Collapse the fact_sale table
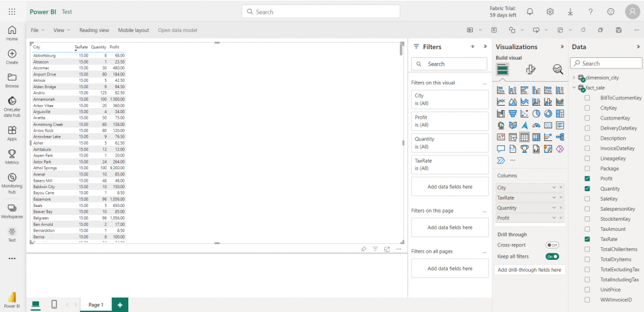The width and height of the screenshot is (644, 312). click(x=574, y=87)
